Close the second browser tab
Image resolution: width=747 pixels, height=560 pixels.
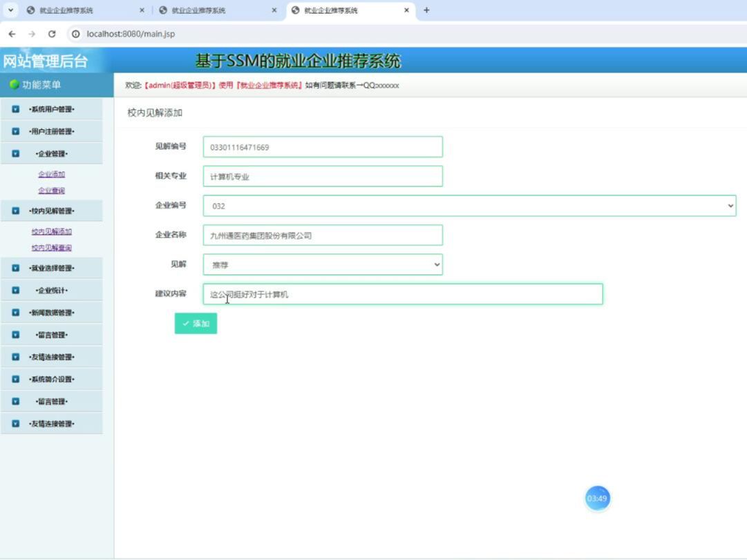click(x=274, y=10)
